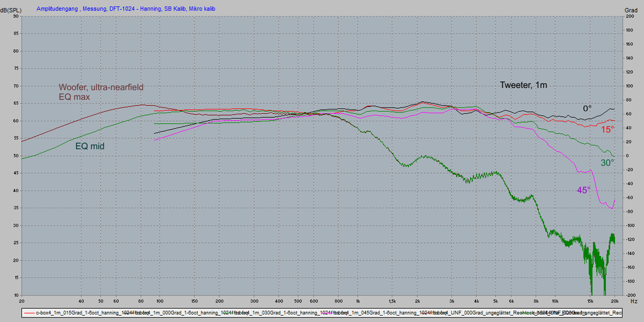Select the 100 frequency axis tick
This screenshot has height=322, width=644.
(160, 302)
